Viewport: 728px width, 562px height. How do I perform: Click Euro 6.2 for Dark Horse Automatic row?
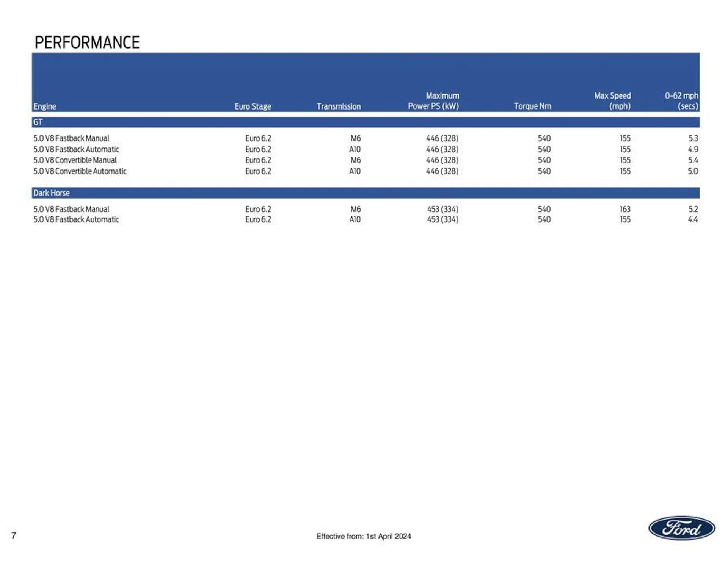point(258,219)
